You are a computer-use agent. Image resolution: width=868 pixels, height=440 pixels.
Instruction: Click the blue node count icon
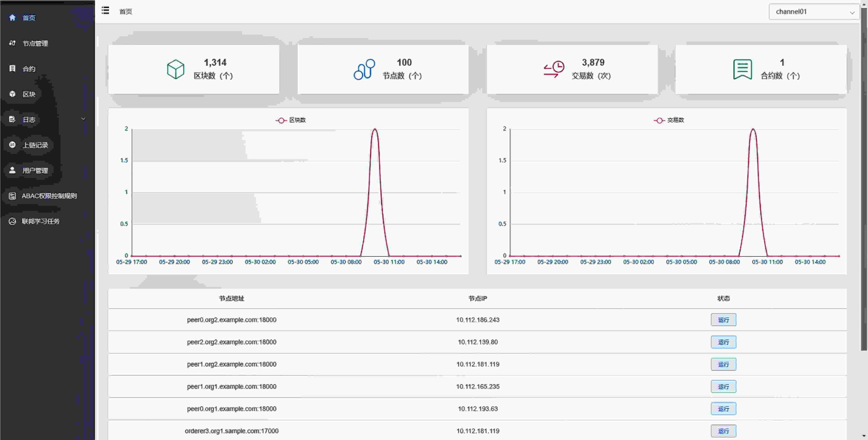click(364, 69)
